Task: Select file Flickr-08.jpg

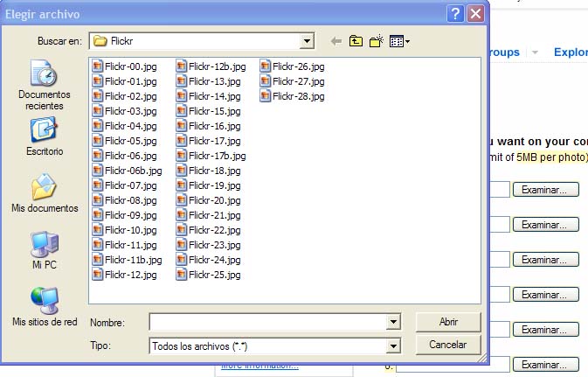Action: coord(124,200)
